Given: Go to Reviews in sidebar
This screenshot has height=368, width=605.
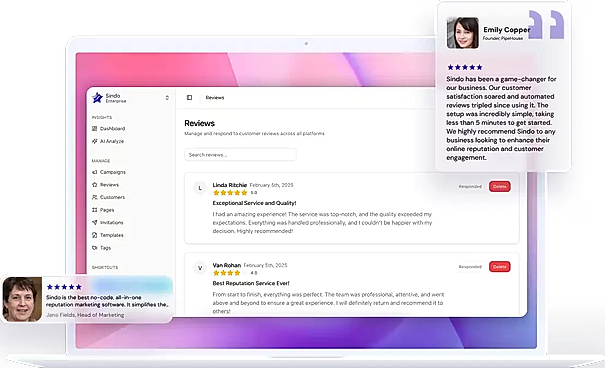Looking at the screenshot, I should pos(105,185).
